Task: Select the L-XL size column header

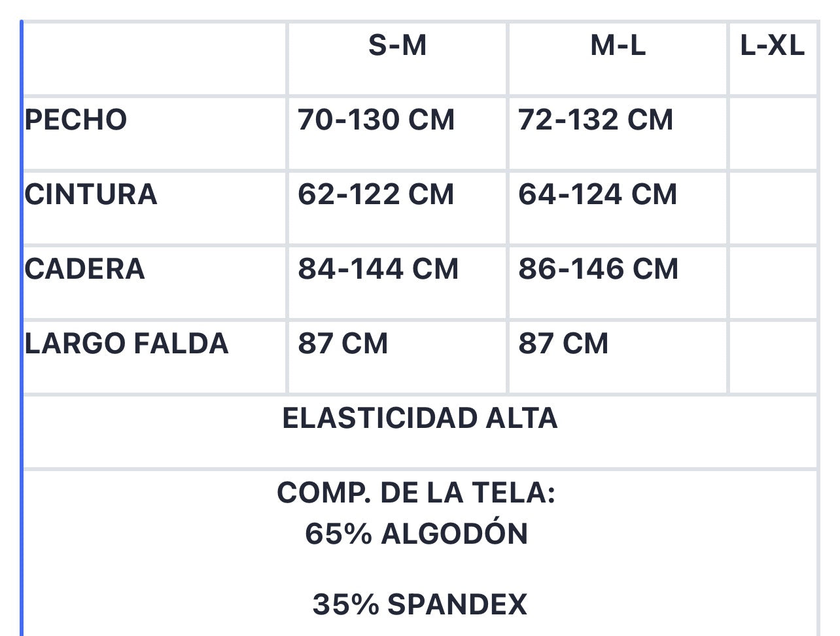Action: [x=773, y=46]
